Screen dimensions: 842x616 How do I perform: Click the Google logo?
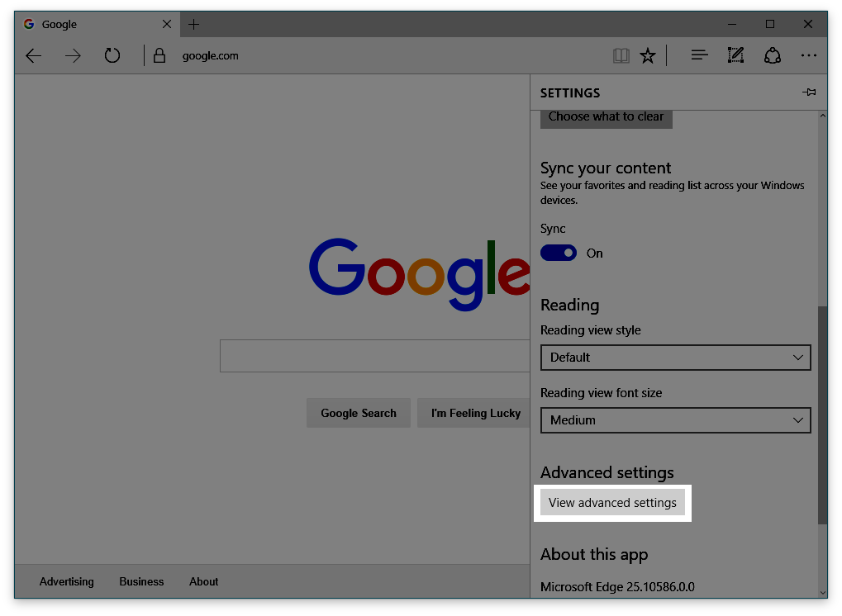[420, 274]
